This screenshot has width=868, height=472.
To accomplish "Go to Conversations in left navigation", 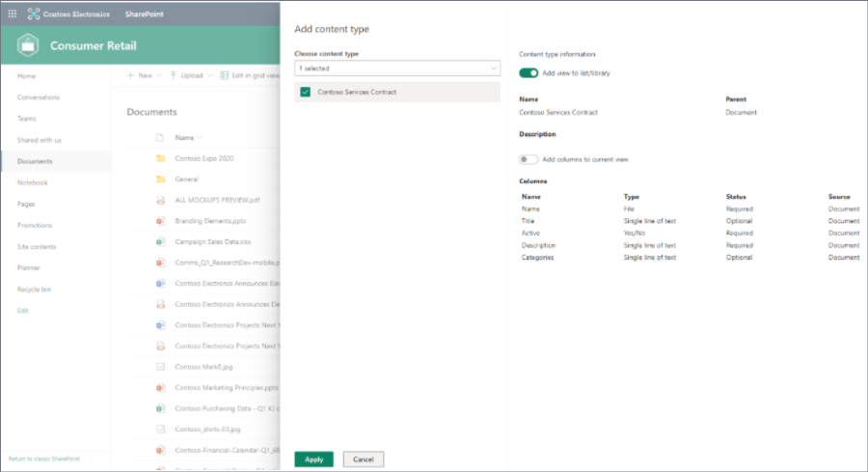I will click(x=38, y=97).
